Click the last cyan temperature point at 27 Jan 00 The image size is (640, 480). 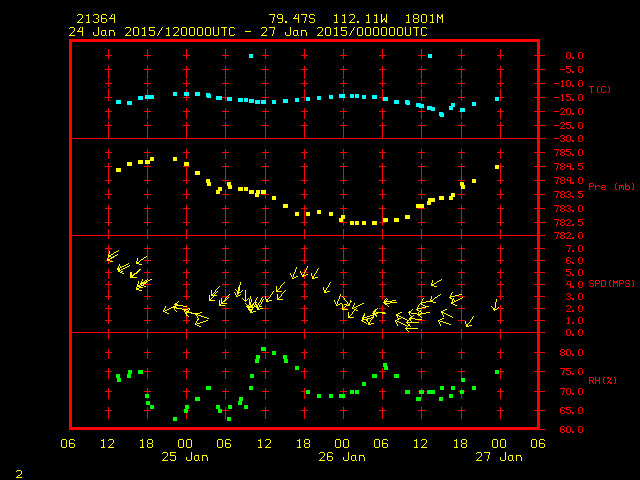(x=497, y=99)
